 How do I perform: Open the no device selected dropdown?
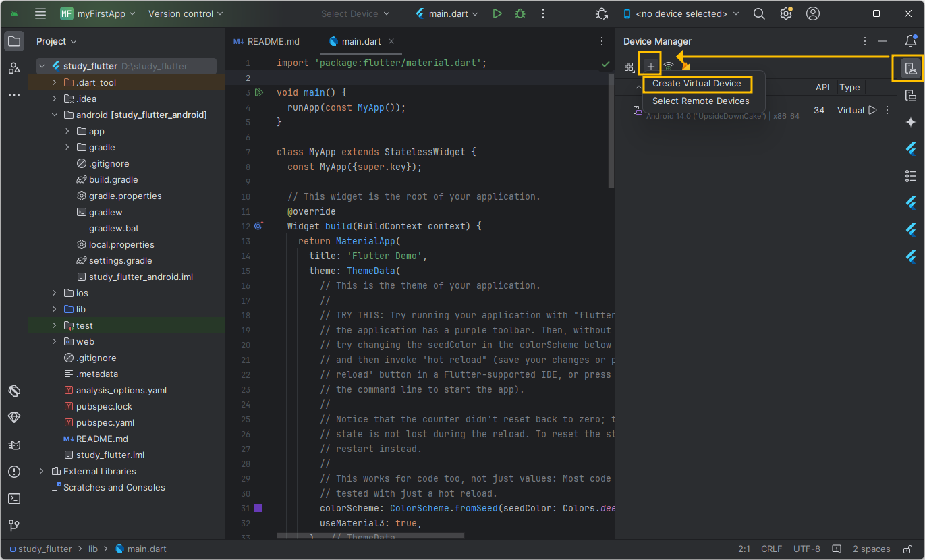681,13
